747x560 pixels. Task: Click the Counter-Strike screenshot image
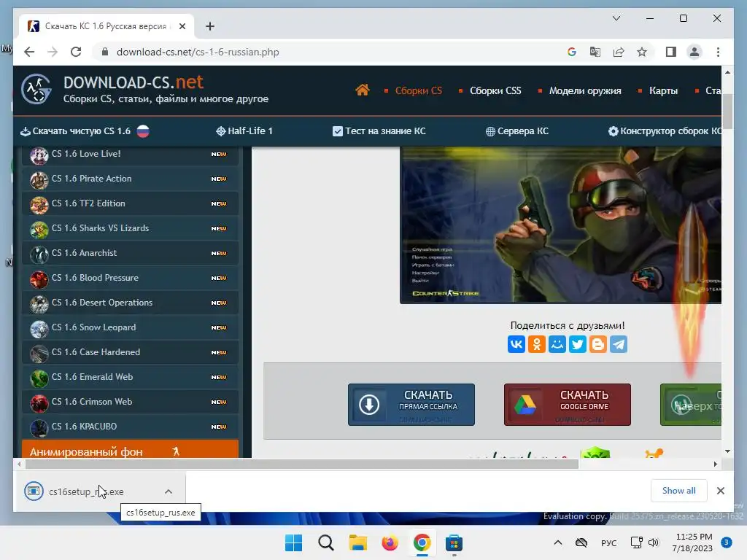[x=560, y=225]
